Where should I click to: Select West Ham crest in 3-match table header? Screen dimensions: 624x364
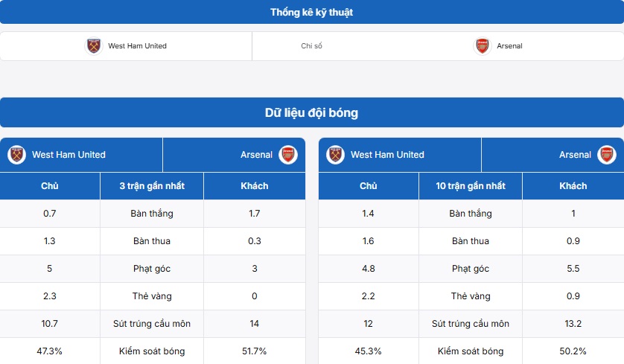pyautogui.click(x=16, y=155)
